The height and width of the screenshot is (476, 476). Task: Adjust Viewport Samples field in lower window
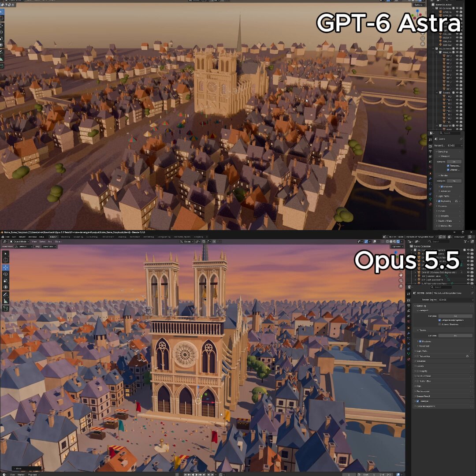pos(455,316)
